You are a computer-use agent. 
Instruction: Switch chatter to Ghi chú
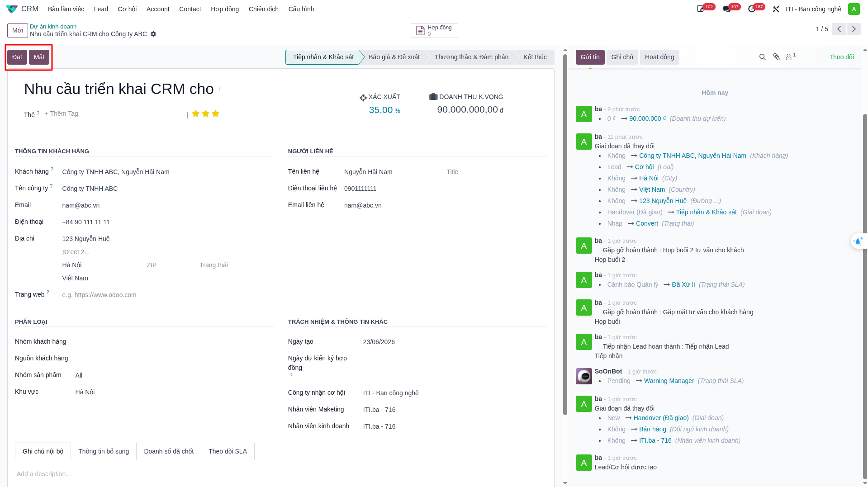tap(622, 57)
